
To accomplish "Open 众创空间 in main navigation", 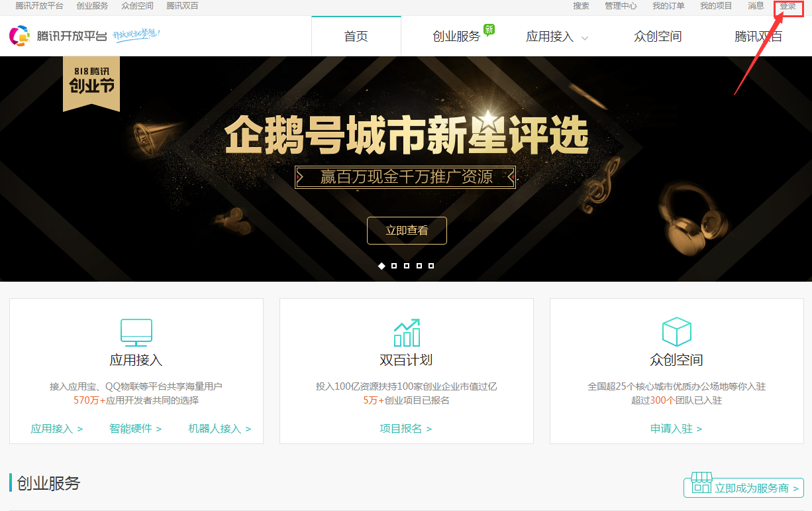I will pyautogui.click(x=658, y=36).
